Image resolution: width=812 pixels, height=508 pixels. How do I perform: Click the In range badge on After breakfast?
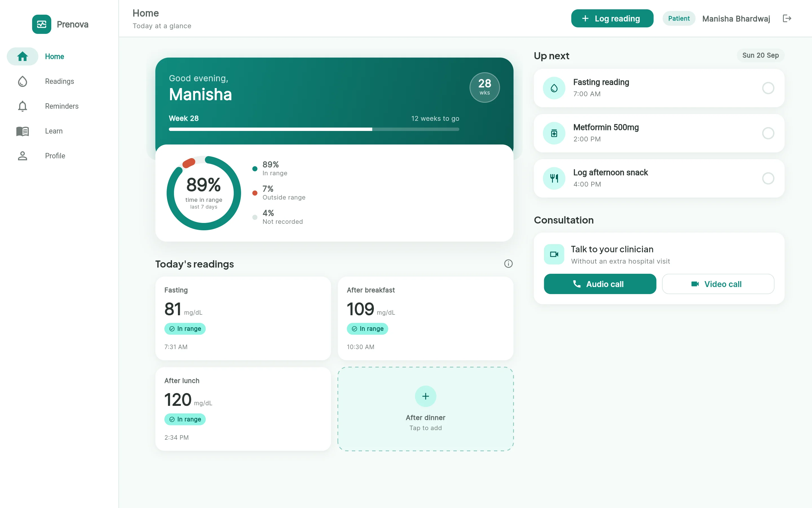pos(367,329)
